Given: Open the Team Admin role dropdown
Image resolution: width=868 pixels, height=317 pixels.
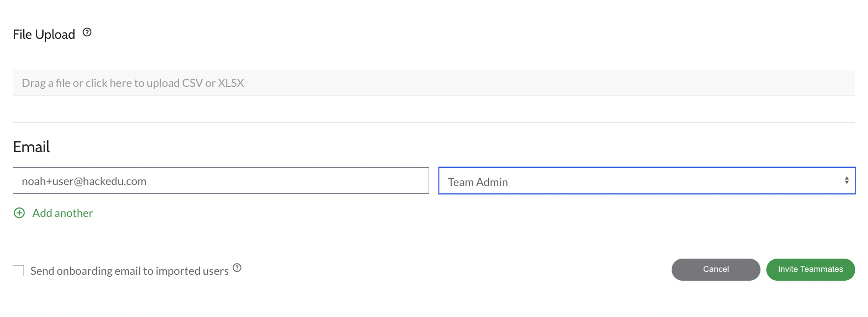Looking at the screenshot, I should [647, 181].
